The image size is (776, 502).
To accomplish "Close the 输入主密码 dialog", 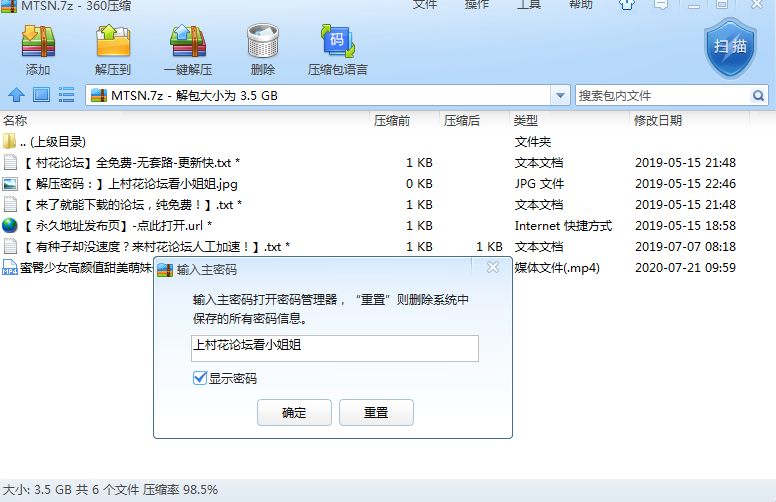I will pos(492,268).
